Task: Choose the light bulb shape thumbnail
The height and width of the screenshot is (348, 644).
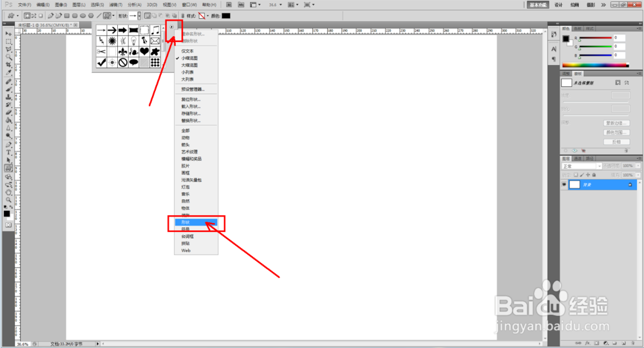Action: 133,41
